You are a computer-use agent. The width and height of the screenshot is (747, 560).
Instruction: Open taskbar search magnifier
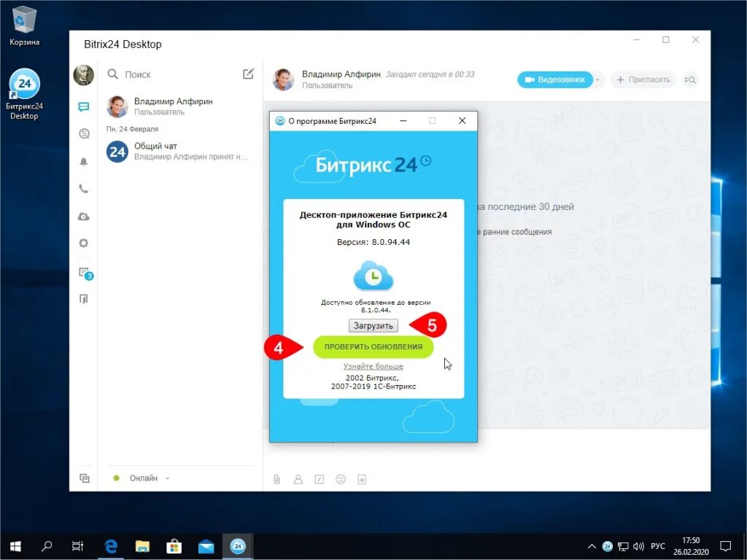coord(47,546)
